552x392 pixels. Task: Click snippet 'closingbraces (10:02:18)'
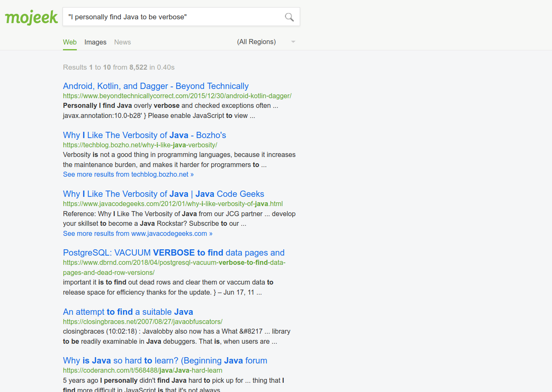[177, 336]
